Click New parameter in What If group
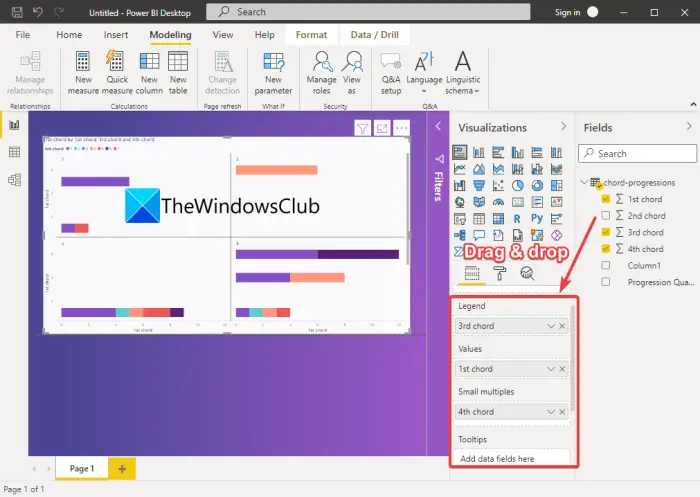Viewport: 700px width, 497px height. pyautogui.click(x=273, y=73)
